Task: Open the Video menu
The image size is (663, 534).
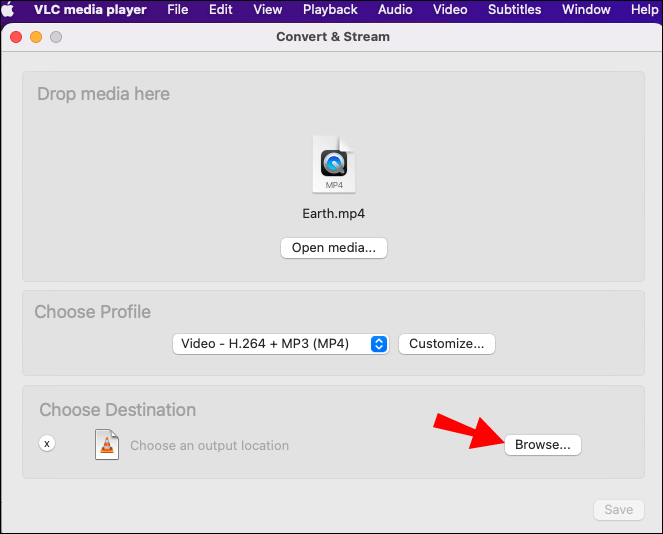Action: (x=450, y=9)
